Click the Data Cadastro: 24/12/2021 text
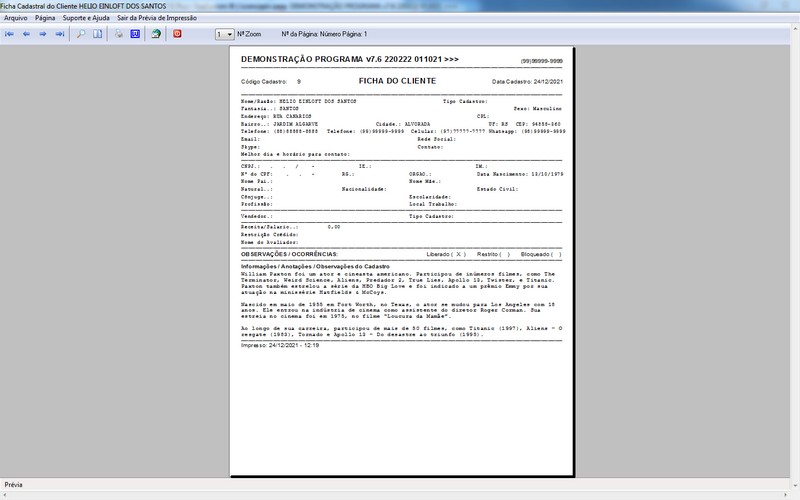 (x=527, y=82)
